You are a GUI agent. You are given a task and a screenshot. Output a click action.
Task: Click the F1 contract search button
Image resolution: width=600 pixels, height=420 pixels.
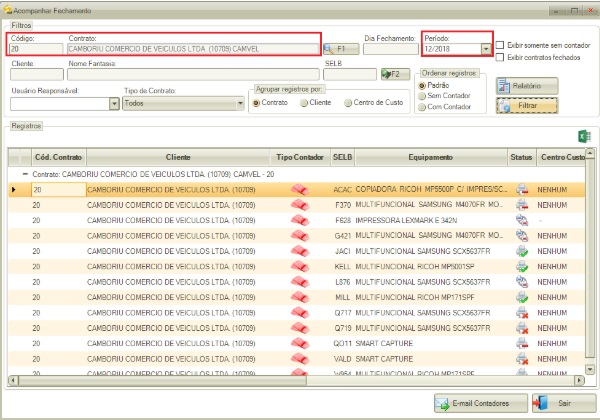[x=341, y=49]
